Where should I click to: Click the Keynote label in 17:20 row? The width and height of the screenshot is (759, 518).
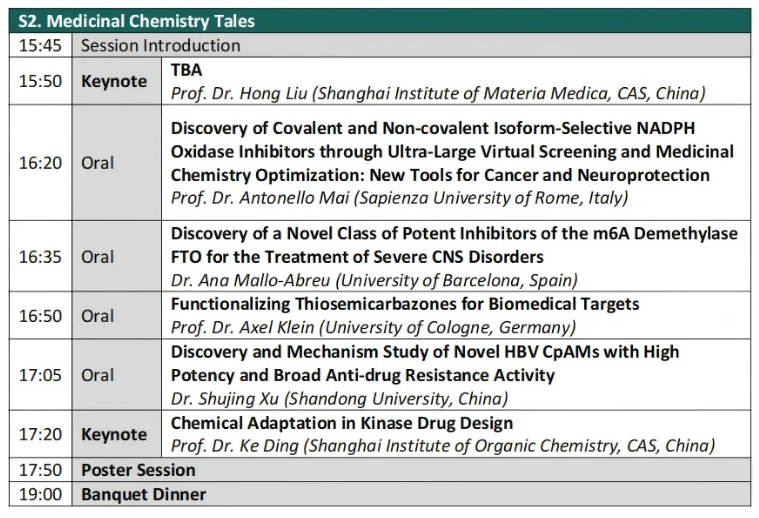tap(114, 434)
